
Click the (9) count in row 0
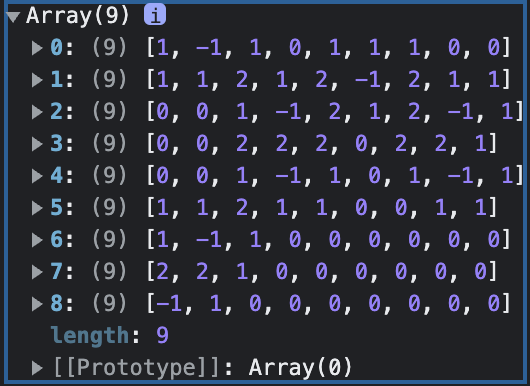point(110,48)
